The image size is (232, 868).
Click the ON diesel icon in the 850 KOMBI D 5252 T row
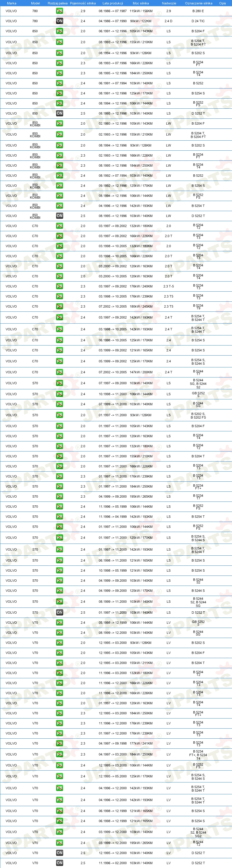[59, 216]
